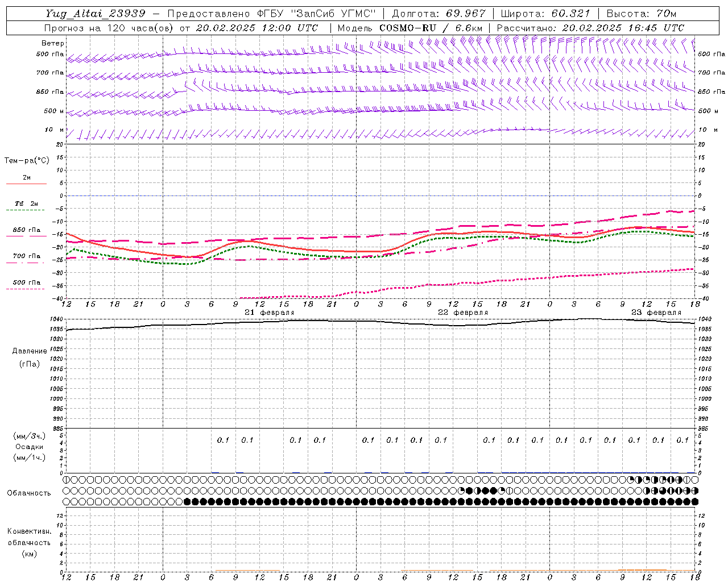728x582 pixels.
Task: Click the Прогноз на 120 часа(ов) text
Action: [x=110, y=28]
